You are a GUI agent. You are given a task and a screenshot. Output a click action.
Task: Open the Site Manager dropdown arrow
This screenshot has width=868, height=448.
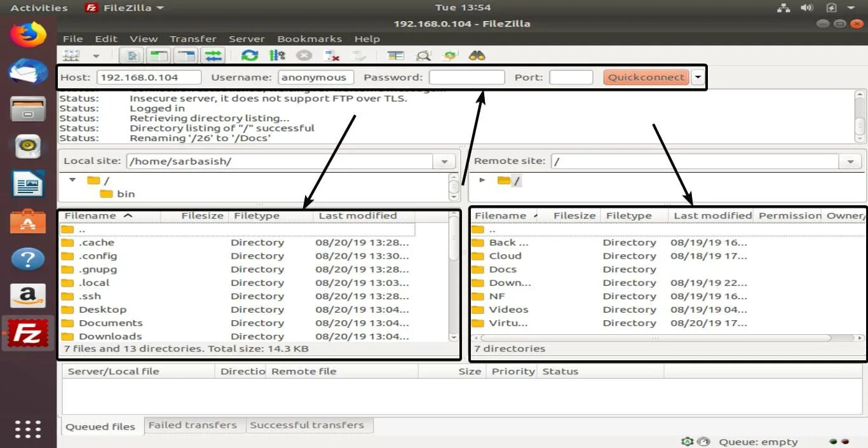click(x=96, y=57)
